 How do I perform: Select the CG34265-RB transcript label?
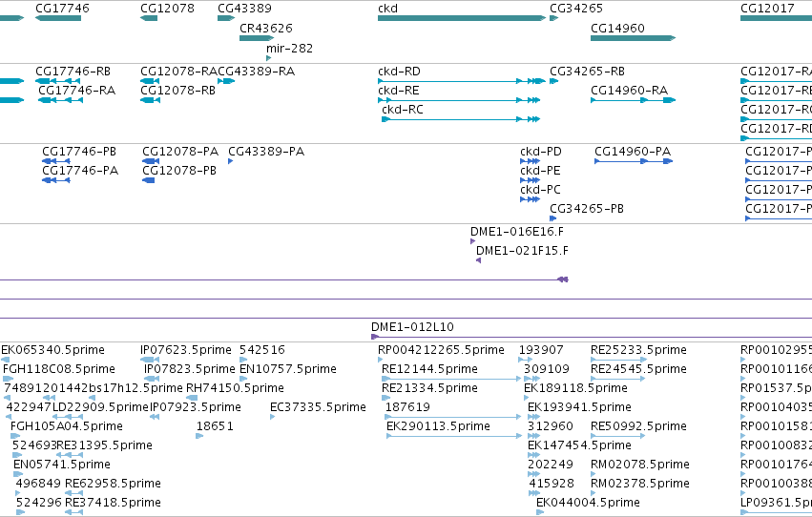[587, 72]
